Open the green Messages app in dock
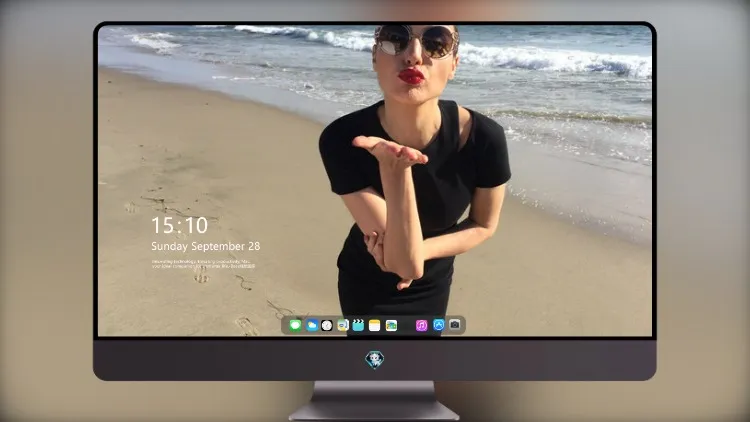 click(295, 325)
